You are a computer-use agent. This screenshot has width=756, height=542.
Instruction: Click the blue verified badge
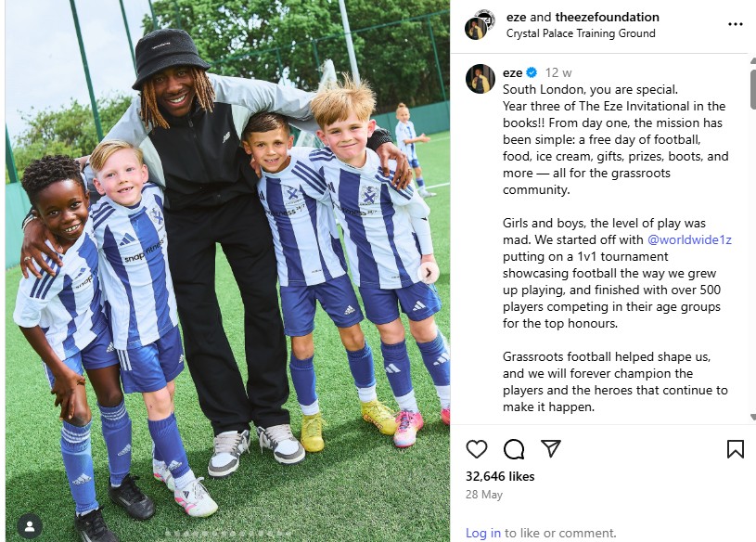(x=532, y=72)
